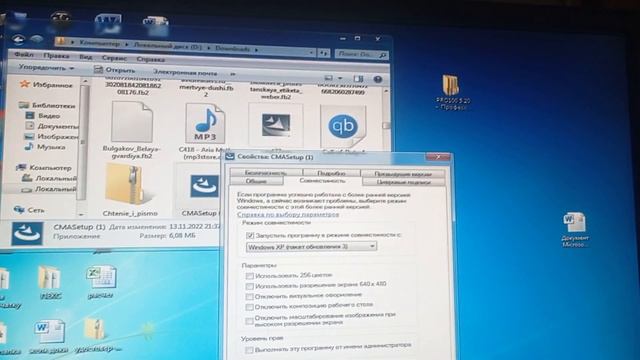This screenshot has width=640, height=360.
Task: Click Downloads segment in address bar
Action: pyautogui.click(x=232, y=48)
